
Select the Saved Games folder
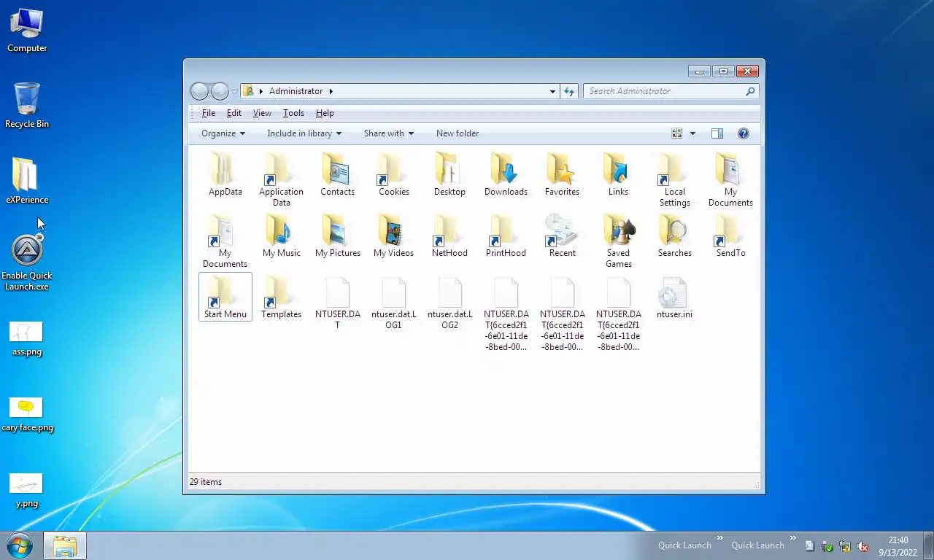point(618,241)
